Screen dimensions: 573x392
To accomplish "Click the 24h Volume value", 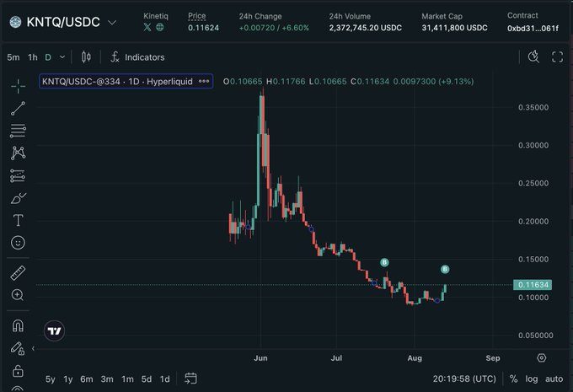I will click(x=365, y=28).
